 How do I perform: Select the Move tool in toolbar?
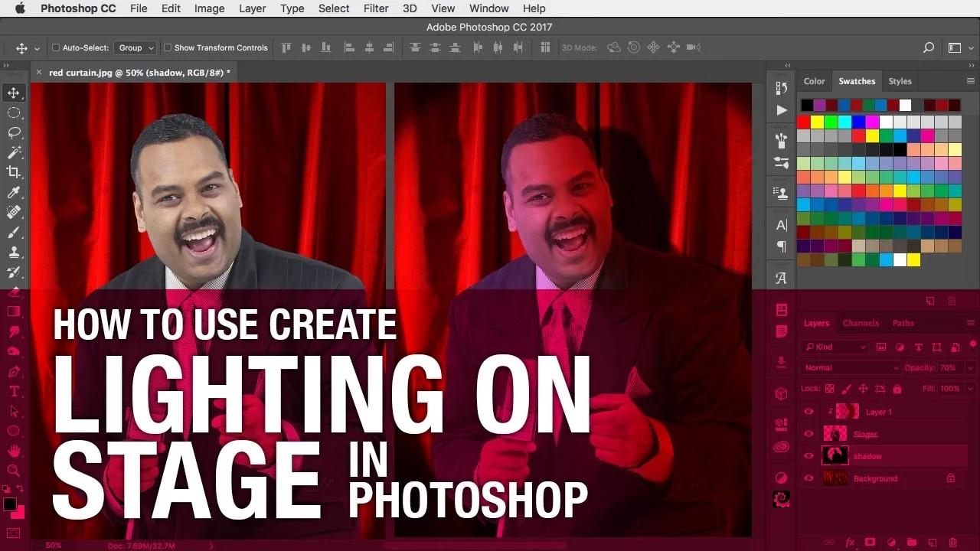14,93
